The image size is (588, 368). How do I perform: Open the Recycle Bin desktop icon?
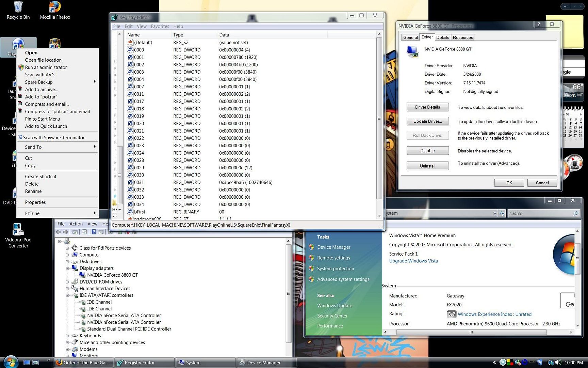[x=18, y=10]
